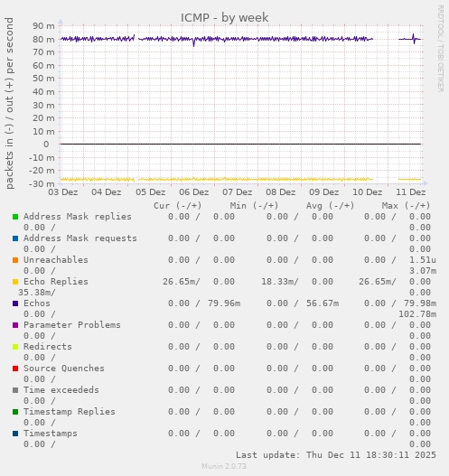The width and height of the screenshot is (449, 476).
Task: Click the '0' y-axis baseline label
Action: tap(46, 145)
